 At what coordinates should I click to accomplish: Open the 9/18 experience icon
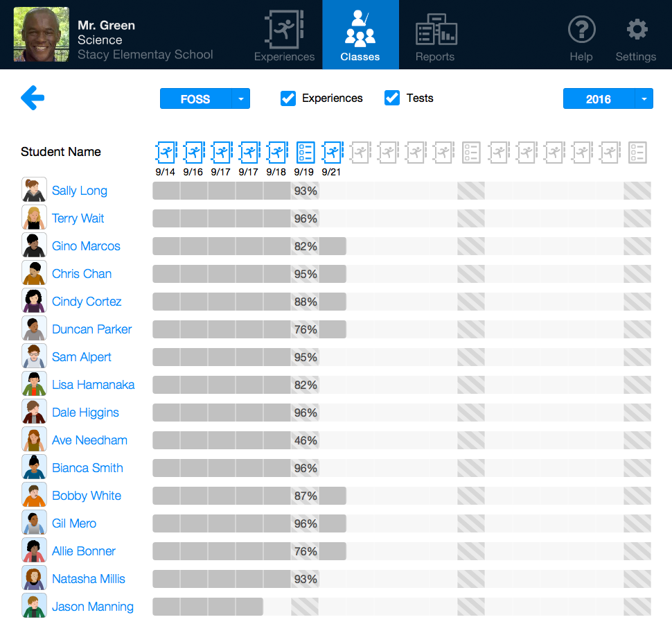click(277, 153)
